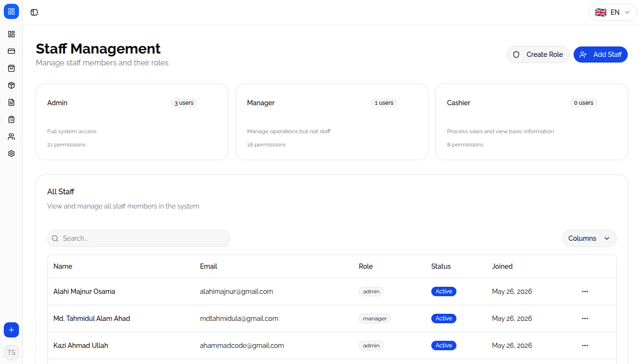Focus the staff Search field
The width and height of the screenshot is (641, 364).
(139, 238)
